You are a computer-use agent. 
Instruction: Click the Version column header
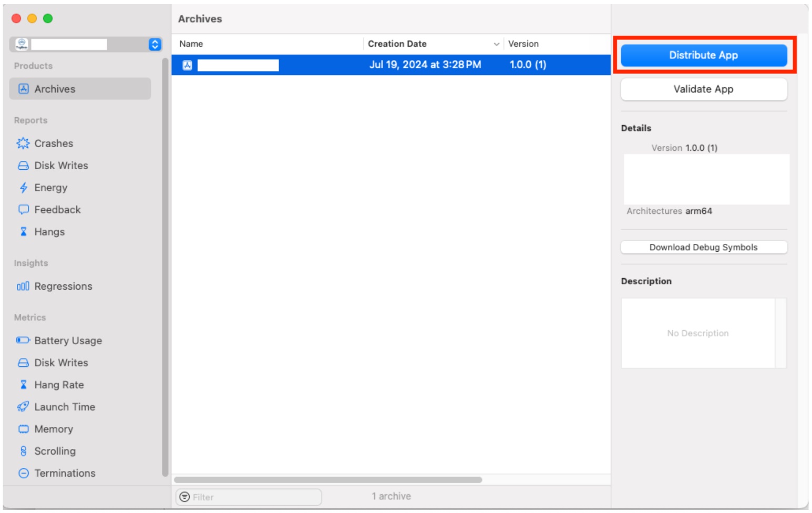pos(557,44)
